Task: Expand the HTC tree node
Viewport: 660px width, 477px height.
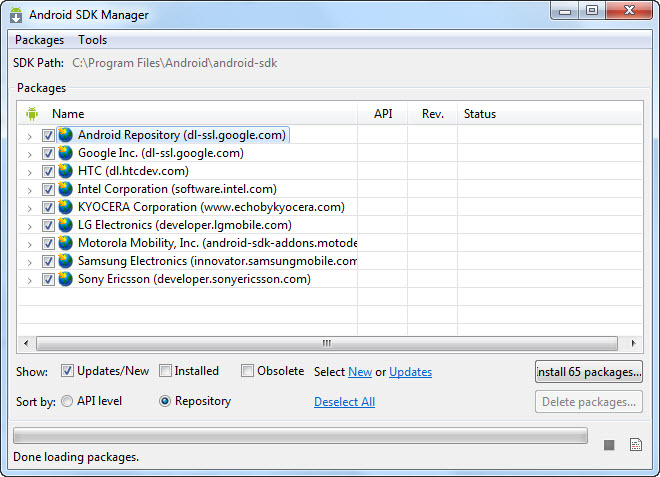Action: [29, 173]
